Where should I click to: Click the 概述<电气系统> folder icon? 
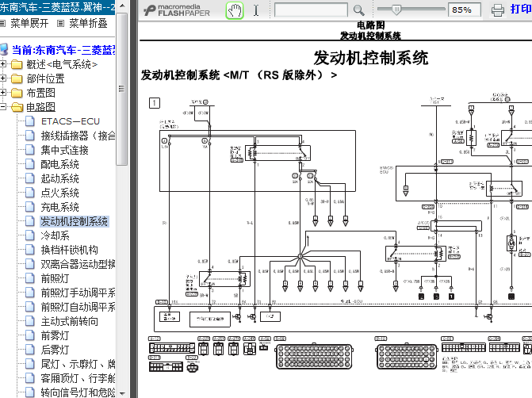(x=17, y=64)
